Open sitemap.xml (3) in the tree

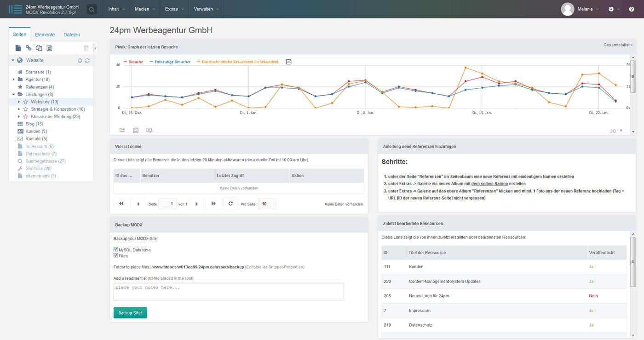[x=40, y=176]
